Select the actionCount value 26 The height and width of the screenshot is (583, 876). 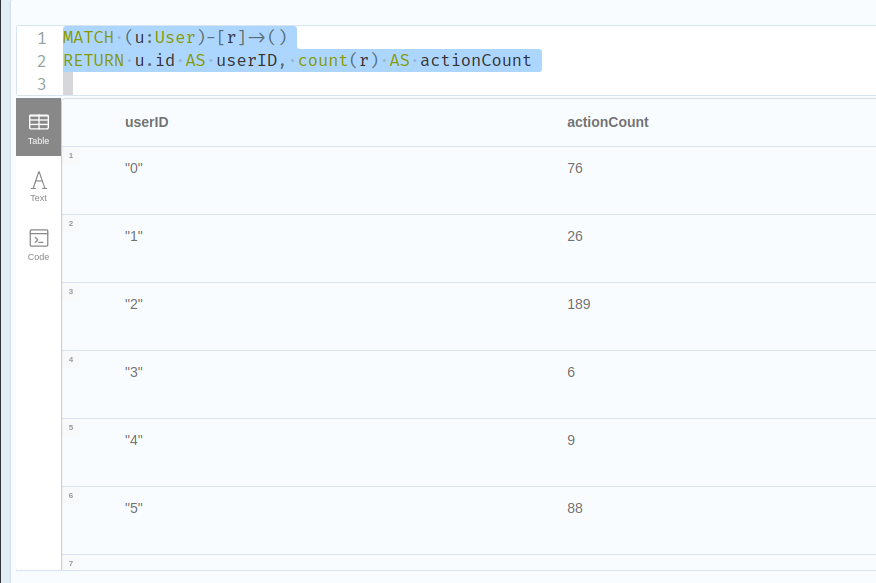pos(575,236)
